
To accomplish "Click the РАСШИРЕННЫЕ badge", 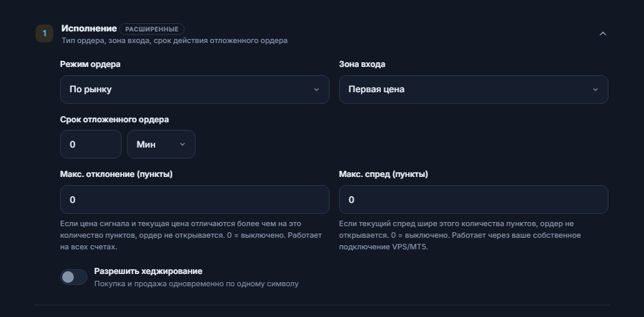I will [152, 29].
